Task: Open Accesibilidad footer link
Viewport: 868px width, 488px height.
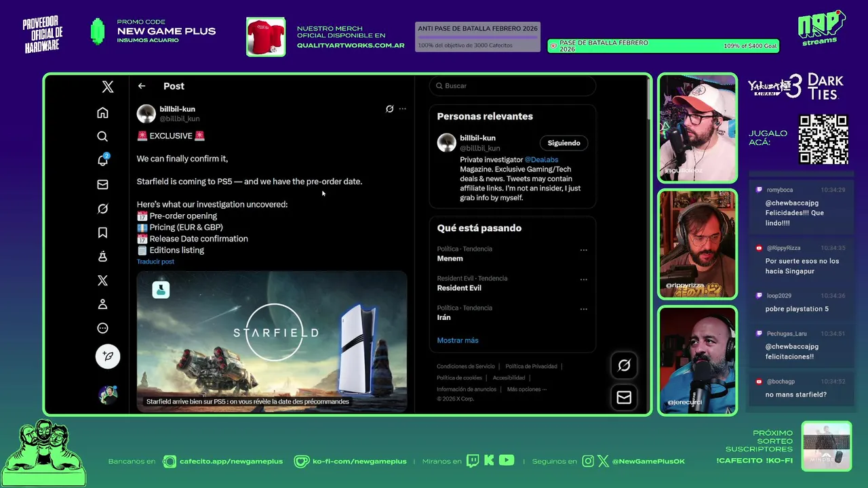Action: click(x=509, y=378)
